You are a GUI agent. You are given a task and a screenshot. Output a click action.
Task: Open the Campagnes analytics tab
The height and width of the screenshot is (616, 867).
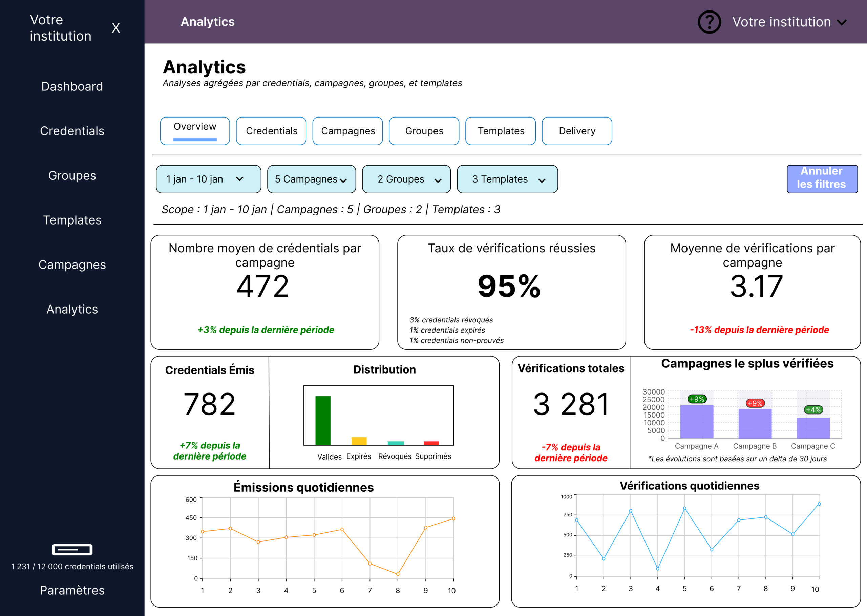tap(347, 131)
